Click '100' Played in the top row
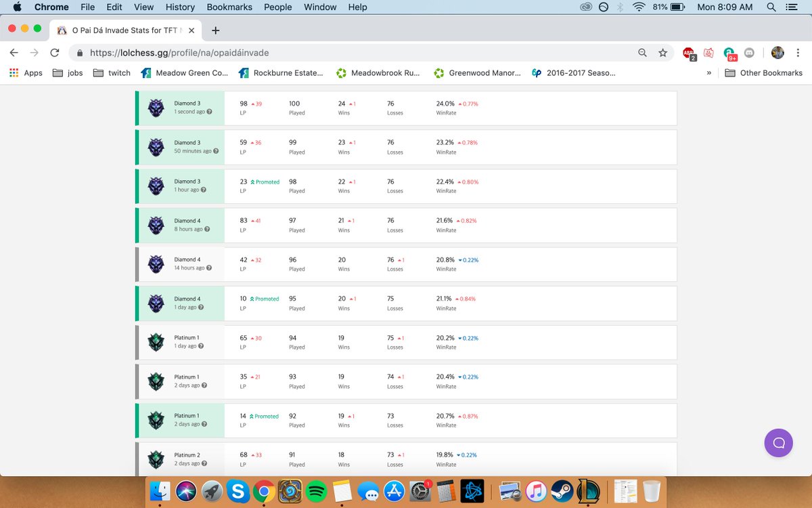Screen dimensions: 812x508 click(294, 104)
